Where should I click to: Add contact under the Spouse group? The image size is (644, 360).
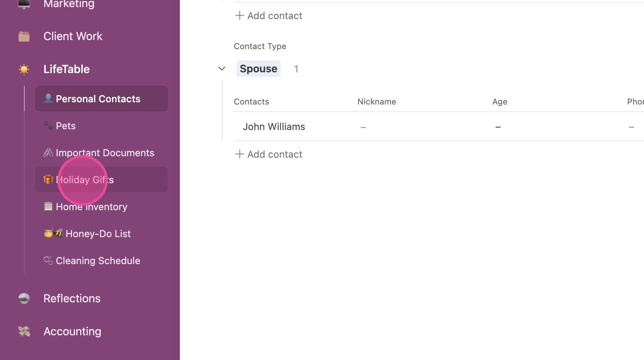269,154
